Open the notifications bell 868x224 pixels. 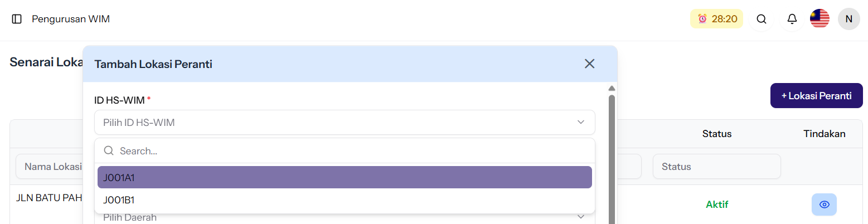[792, 19]
